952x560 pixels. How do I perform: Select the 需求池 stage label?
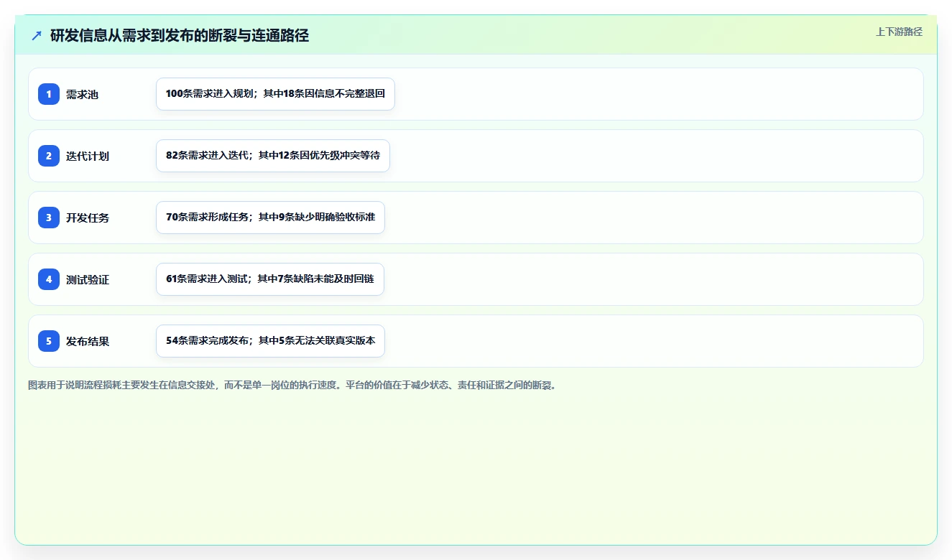click(x=82, y=94)
